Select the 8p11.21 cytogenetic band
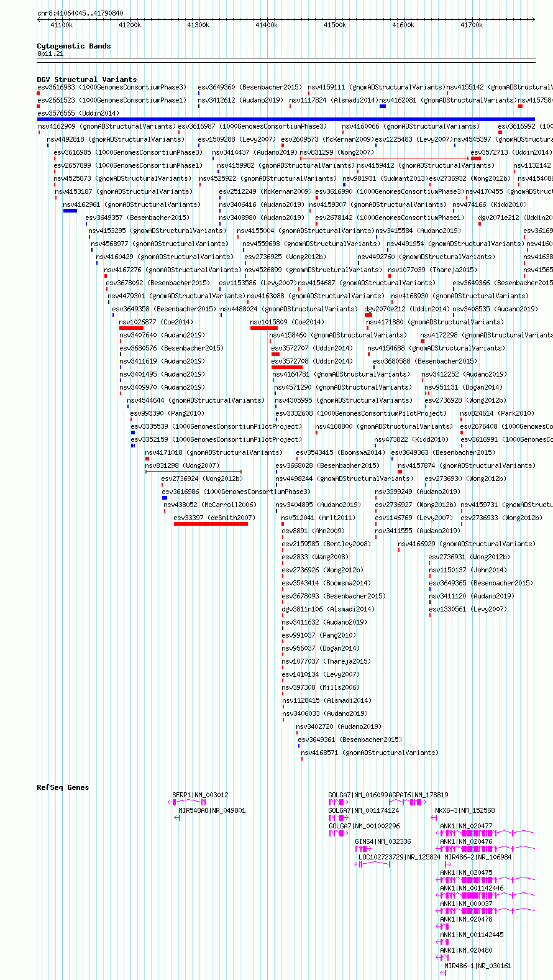Screen dimensions: 553x980 coord(286,60)
